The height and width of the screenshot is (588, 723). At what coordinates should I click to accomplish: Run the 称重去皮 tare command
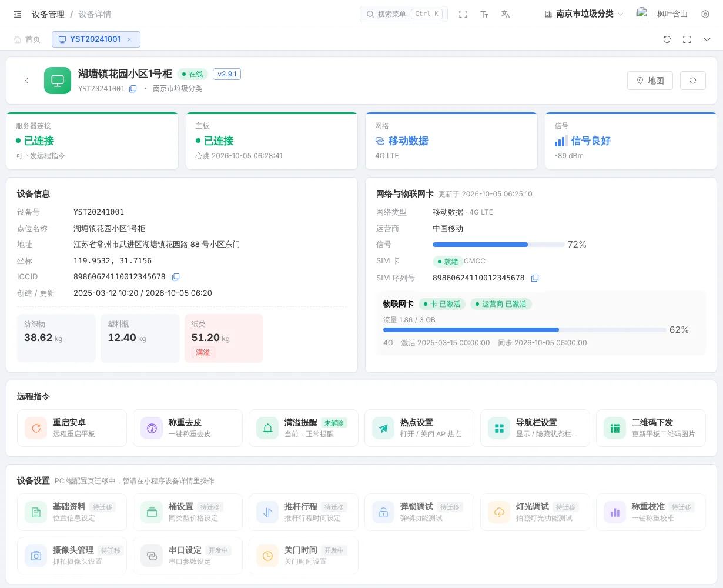point(188,428)
